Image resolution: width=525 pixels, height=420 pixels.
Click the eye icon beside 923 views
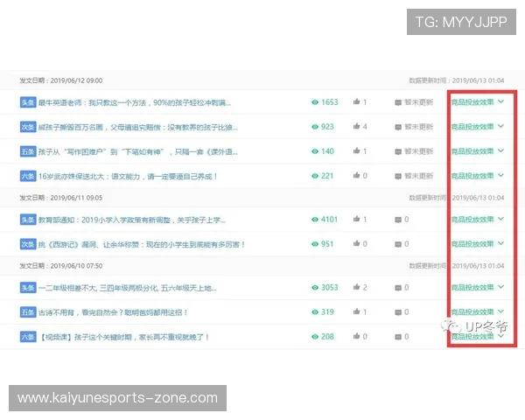click(x=315, y=127)
